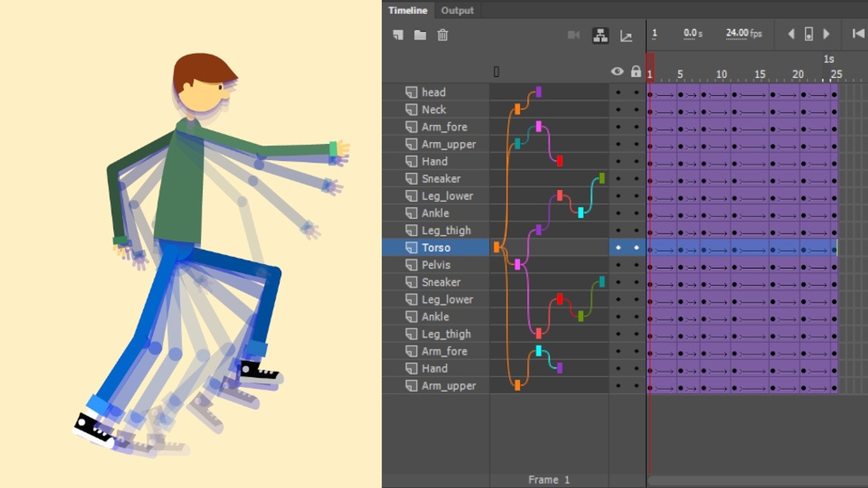Switch to the Timeline tab
Screen dimensions: 868x488
point(407,10)
